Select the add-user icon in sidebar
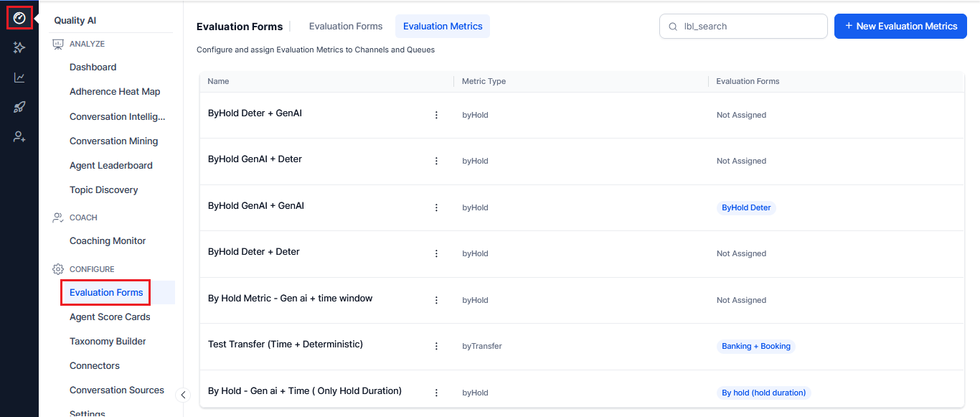Image resolution: width=980 pixels, height=417 pixels. pos(19,136)
